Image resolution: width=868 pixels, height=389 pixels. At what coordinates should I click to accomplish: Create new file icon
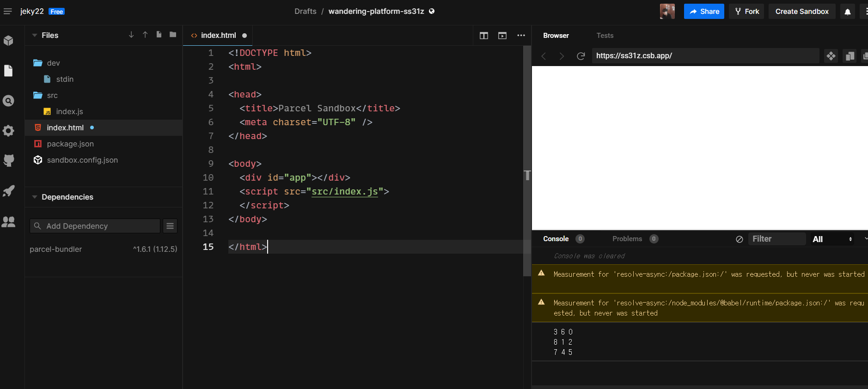(x=159, y=35)
